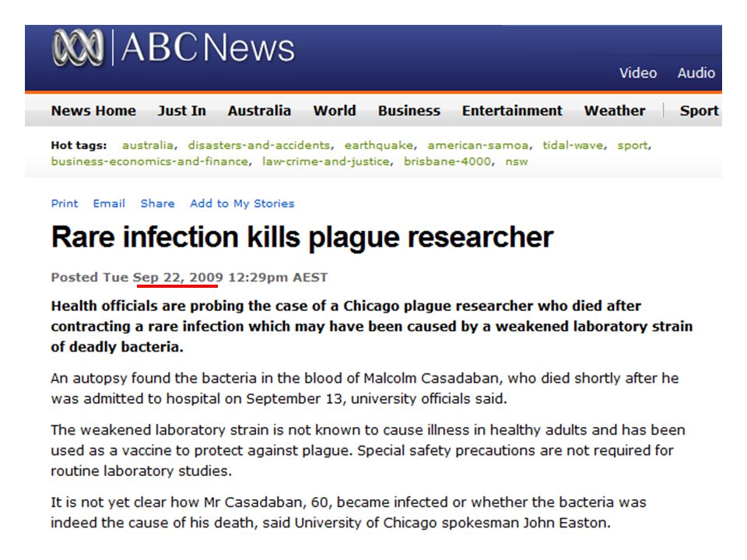The height and width of the screenshot is (560, 747).
Task: Click the headline 'Rare infection kills plague researcher'
Action: coord(302,237)
